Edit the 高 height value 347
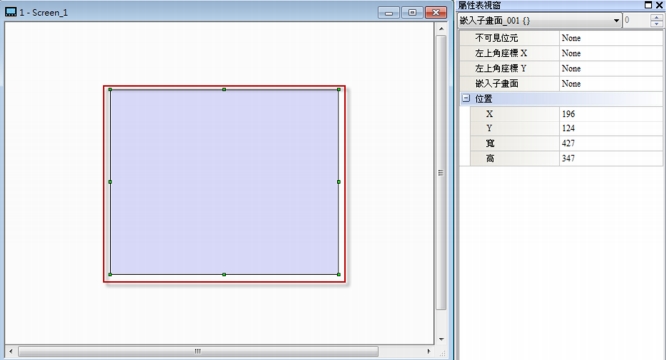The width and height of the screenshot is (666, 360). (x=610, y=158)
